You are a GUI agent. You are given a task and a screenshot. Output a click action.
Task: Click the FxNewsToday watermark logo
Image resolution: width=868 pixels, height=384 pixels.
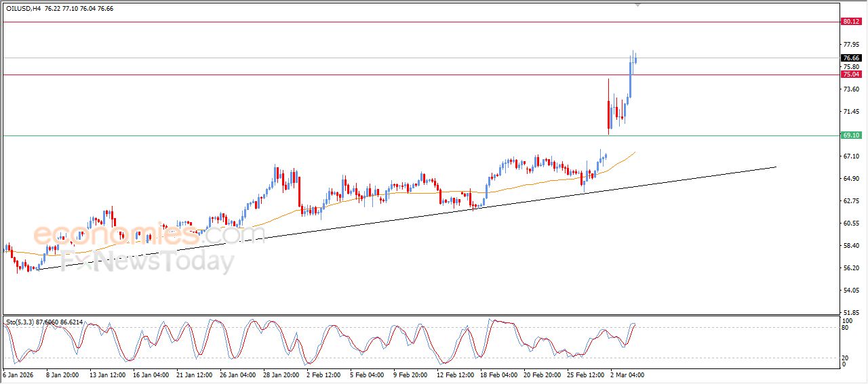tap(146, 261)
